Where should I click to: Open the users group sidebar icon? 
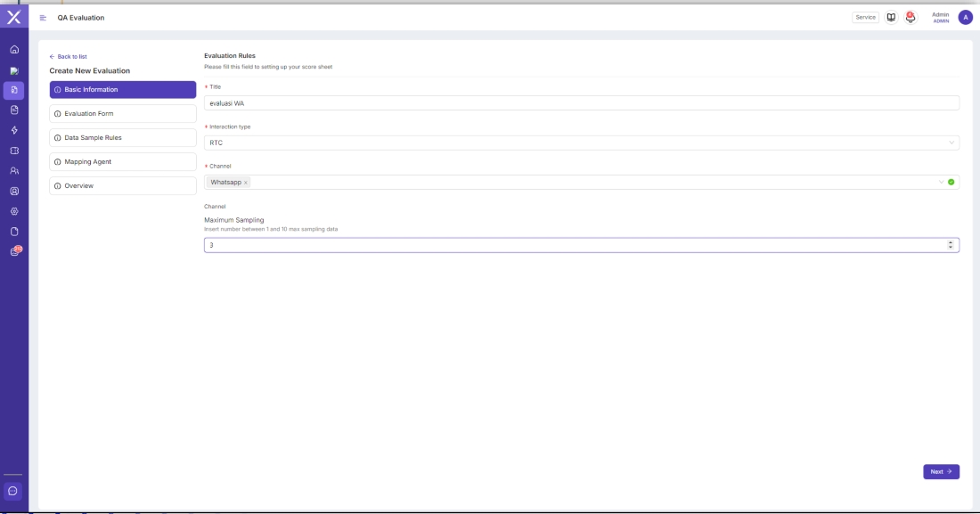[13, 170]
